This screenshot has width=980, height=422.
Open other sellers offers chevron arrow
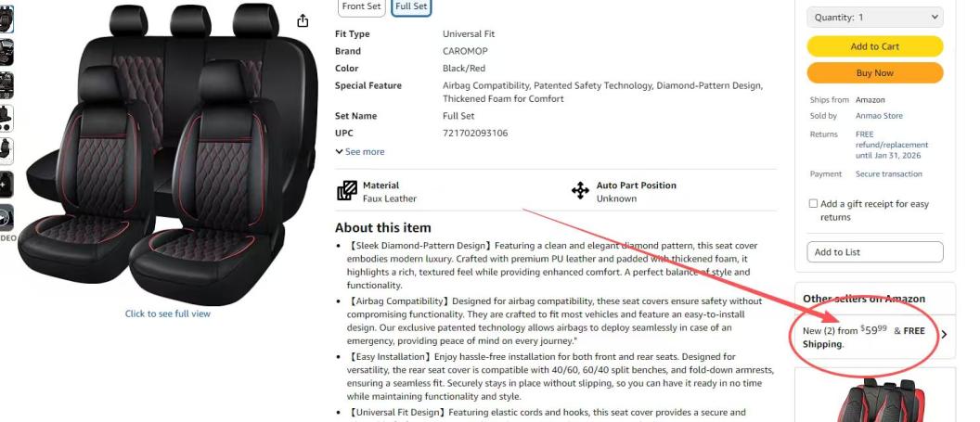[944, 335]
